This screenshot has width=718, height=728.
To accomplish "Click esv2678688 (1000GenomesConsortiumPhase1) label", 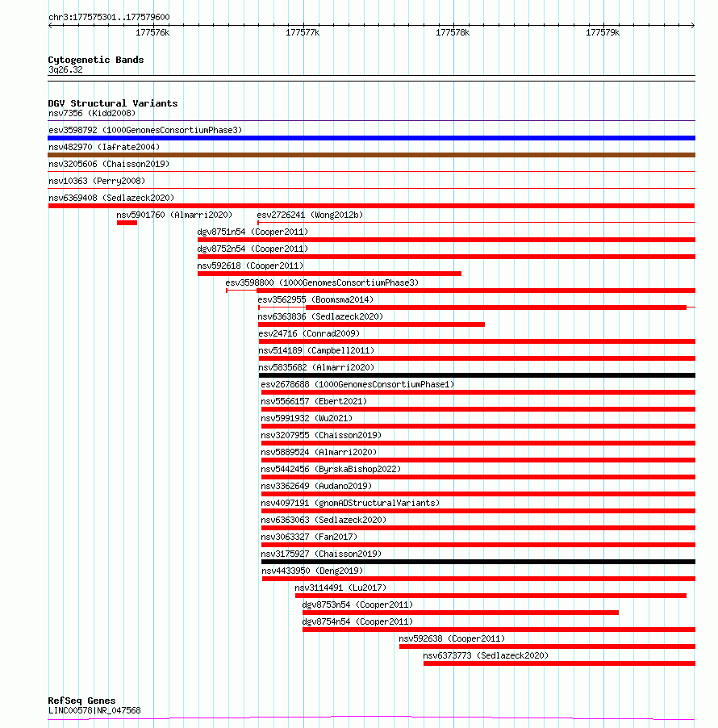I will coord(357,384).
